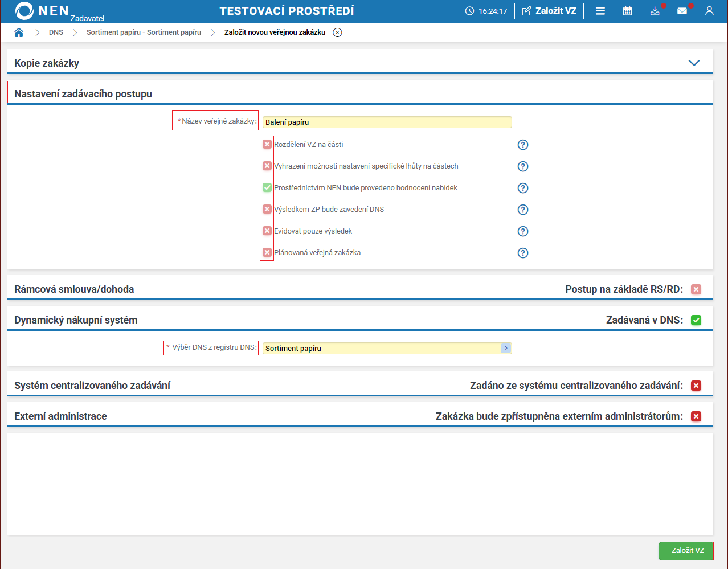The height and width of the screenshot is (569, 728).
Task: Click the download icon in header
Action: pyautogui.click(x=655, y=11)
